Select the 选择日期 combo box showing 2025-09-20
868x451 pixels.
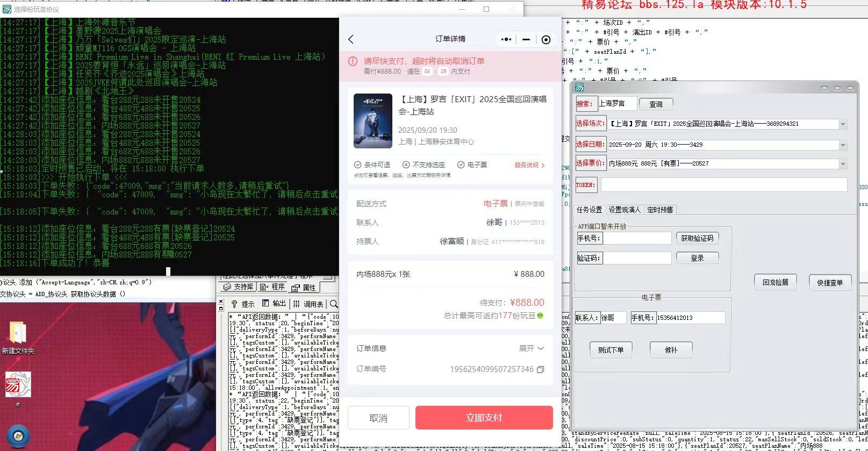pos(727,145)
